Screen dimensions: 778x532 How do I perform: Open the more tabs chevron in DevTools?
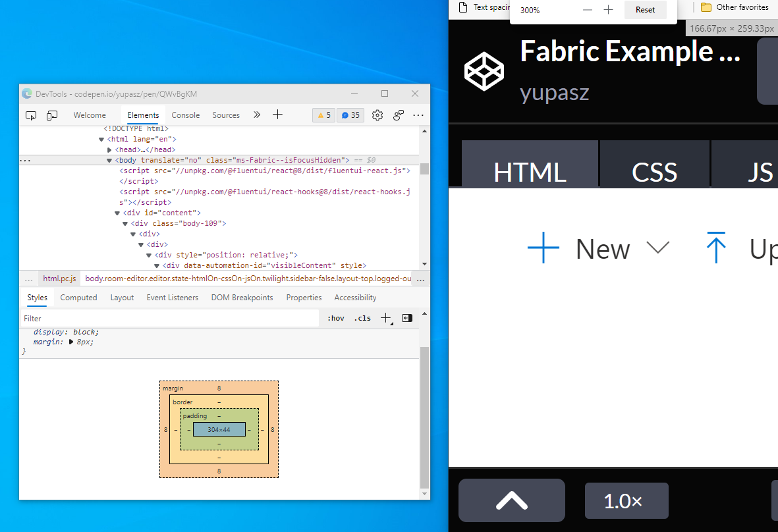coord(256,115)
